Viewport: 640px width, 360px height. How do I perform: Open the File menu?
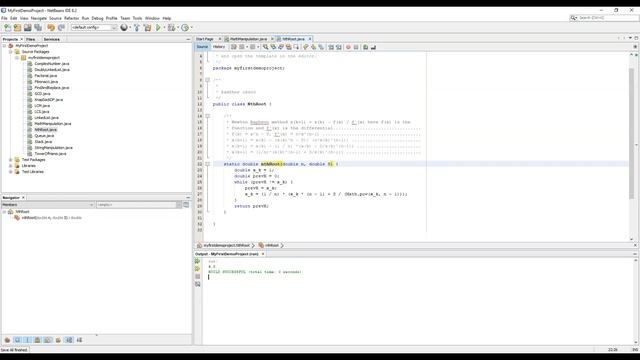4,18
